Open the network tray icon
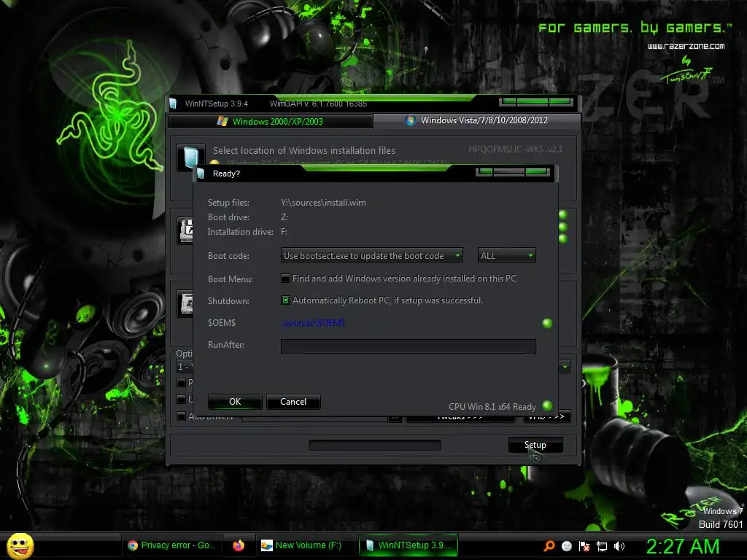Viewport: 747px width, 560px height. [602, 547]
